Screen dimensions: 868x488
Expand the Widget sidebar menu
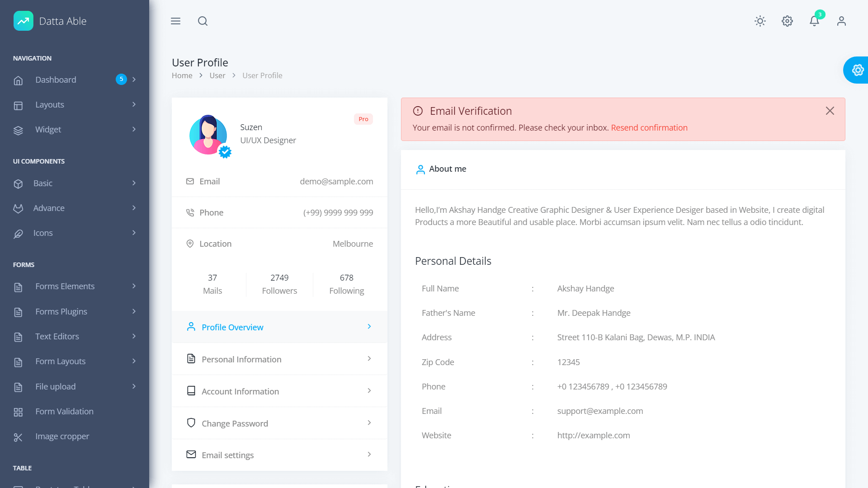pyautogui.click(x=75, y=130)
